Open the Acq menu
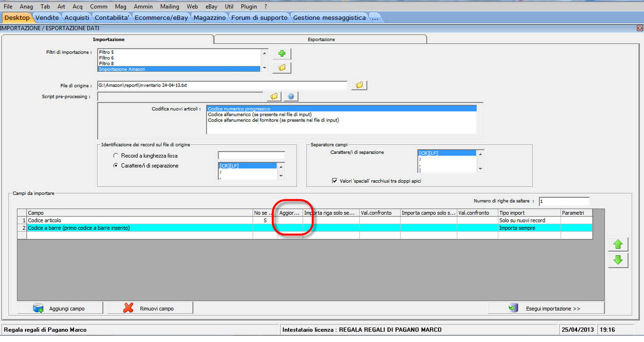 77,7
